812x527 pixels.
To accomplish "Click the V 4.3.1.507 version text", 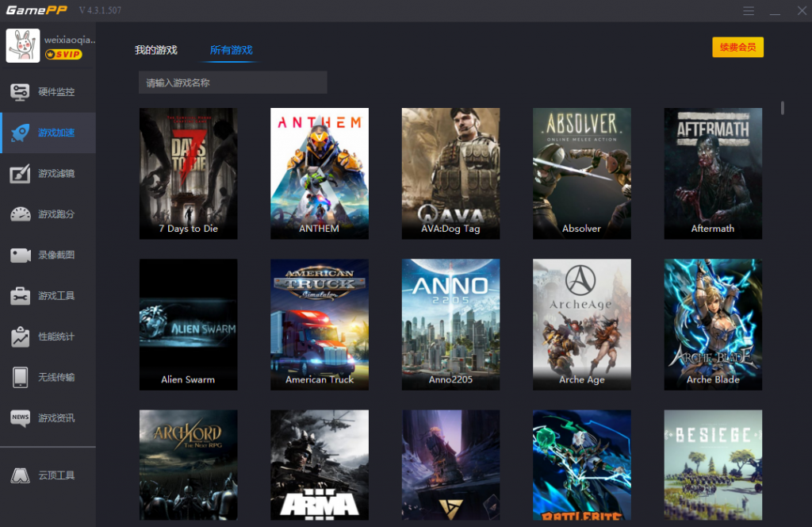I will point(100,10).
